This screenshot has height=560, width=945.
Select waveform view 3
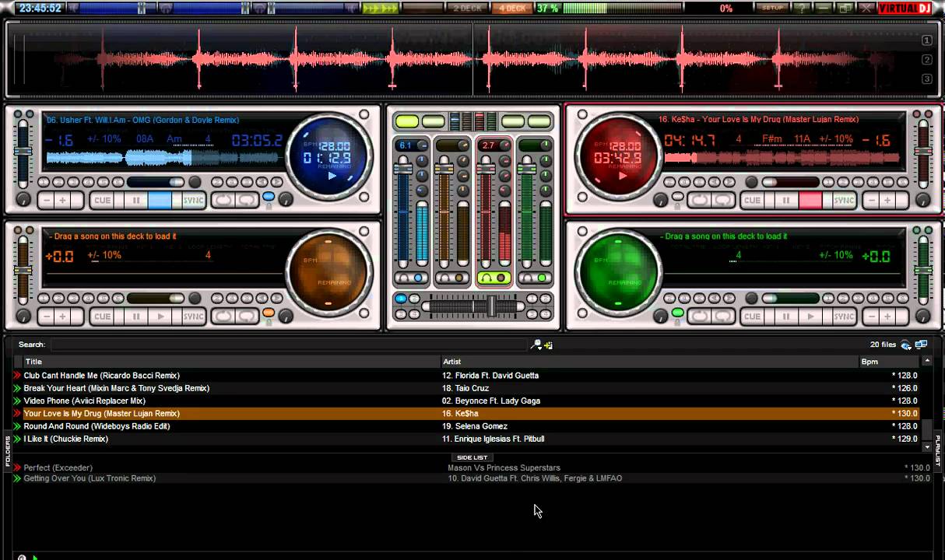927,79
